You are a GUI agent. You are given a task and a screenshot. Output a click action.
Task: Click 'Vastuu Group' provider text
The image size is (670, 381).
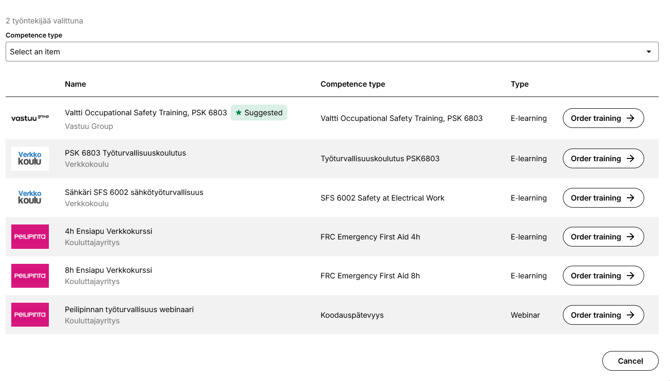89,126
